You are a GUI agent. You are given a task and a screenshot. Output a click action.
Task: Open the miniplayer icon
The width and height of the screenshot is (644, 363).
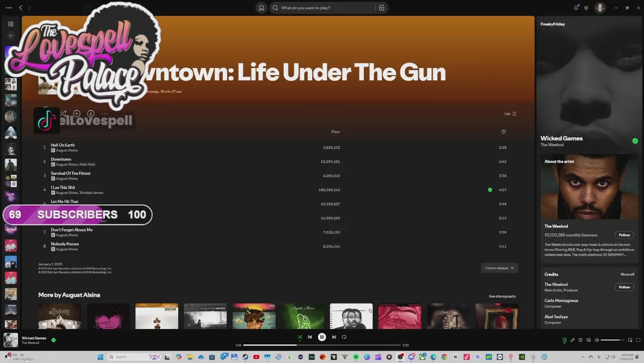tap(630, 340)
